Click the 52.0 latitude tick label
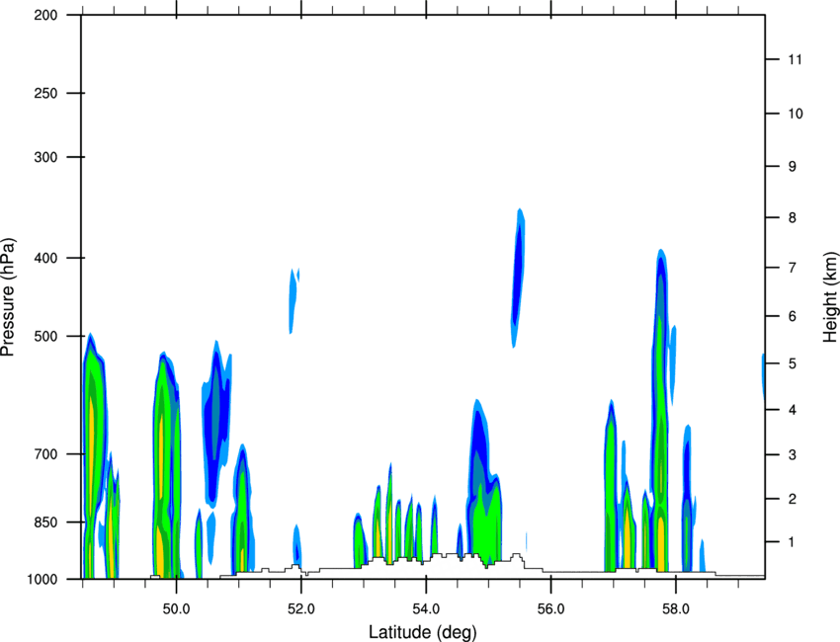This screenshot has height=642, width=840. pyautogui.click(x=301, y=609)
